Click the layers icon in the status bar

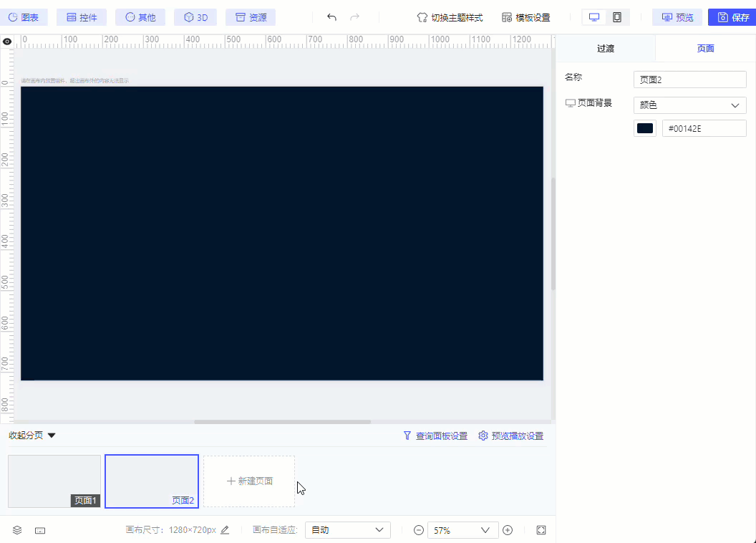coord(17,529)
